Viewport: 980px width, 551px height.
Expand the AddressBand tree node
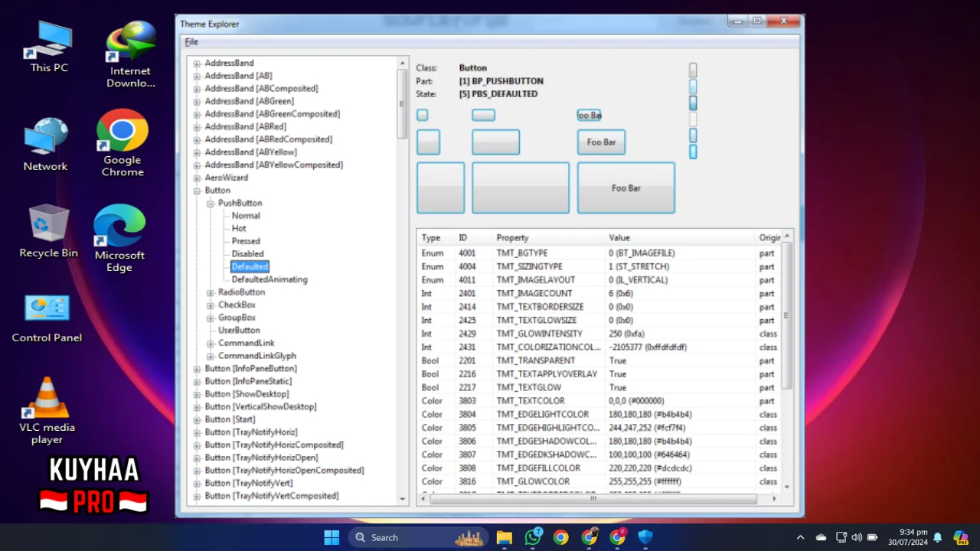[x=197, y=64]
